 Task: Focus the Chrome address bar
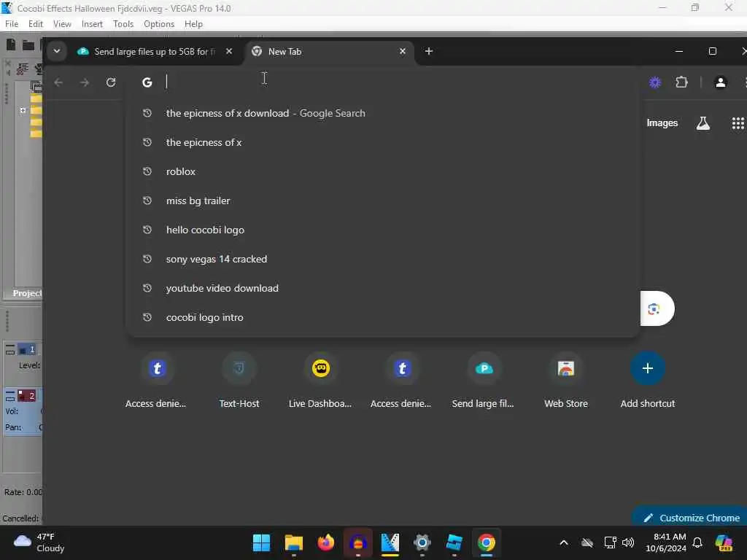[x=381, y=82]
